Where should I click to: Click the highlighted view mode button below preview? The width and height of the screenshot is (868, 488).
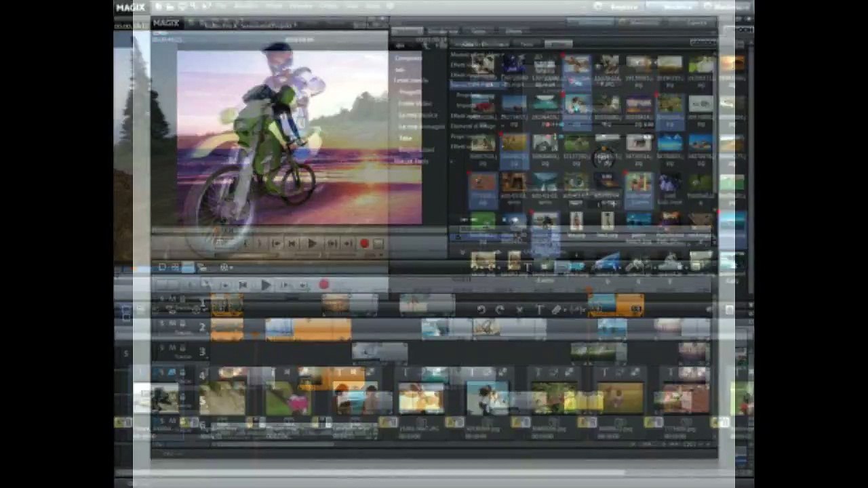click(x=188, y=268)
